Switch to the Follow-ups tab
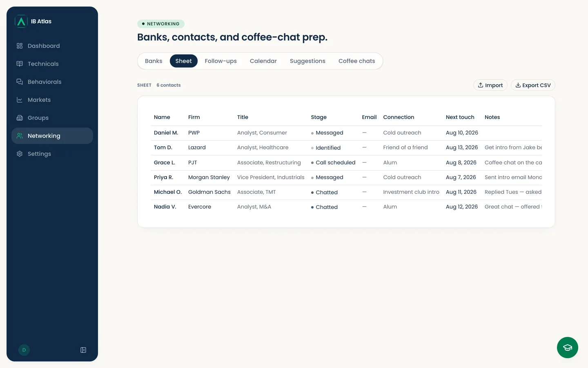The image size is (588, 368). click(221, 61)
